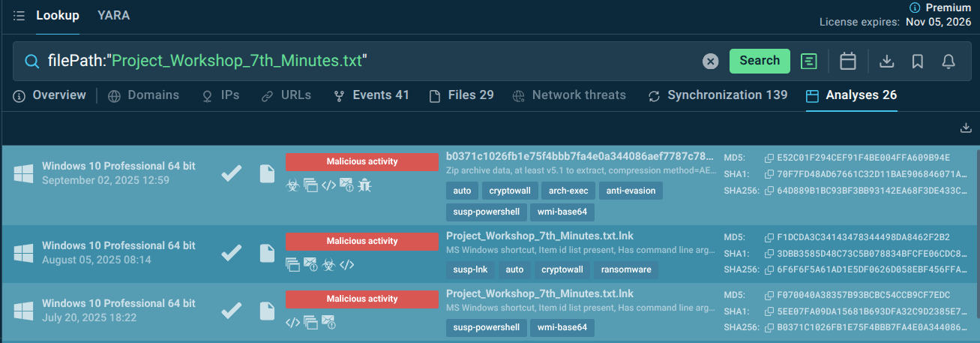Clear the search query with the X icon
Viewport: 980px width, 343px height.
click(710, 62)
